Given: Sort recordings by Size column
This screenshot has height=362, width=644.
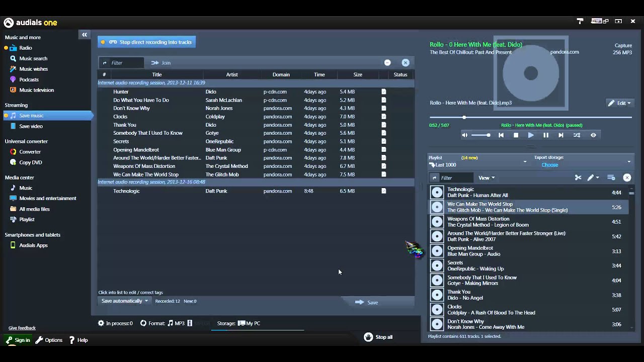Looking at the screenshot, I should pyautogui.click(x=358, y=74).
